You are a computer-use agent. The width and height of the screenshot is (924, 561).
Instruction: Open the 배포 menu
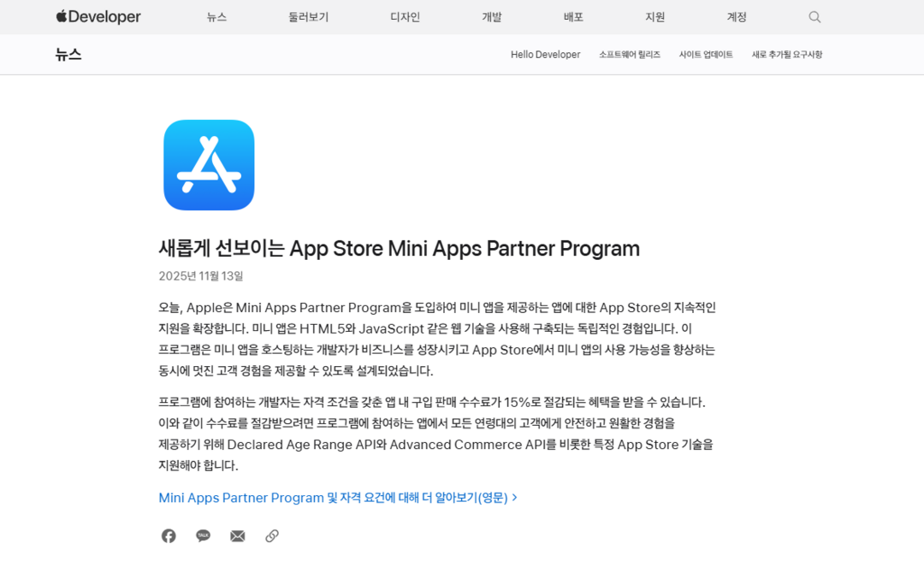click(x=573, y=17)
